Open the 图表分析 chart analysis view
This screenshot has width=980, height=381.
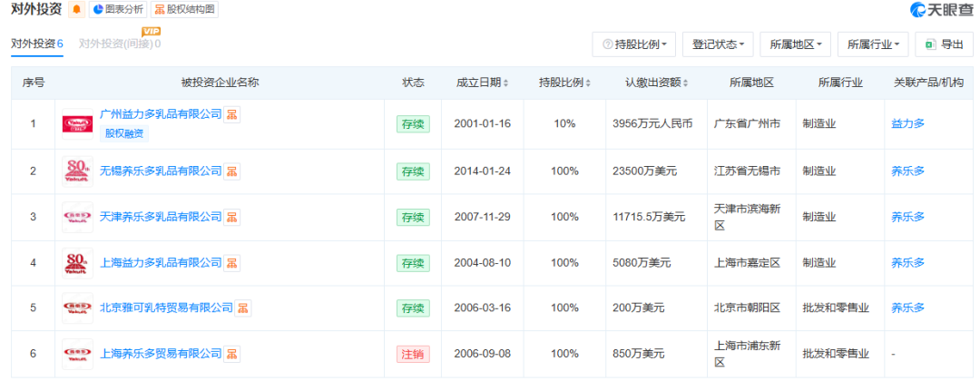coord(119,10)
